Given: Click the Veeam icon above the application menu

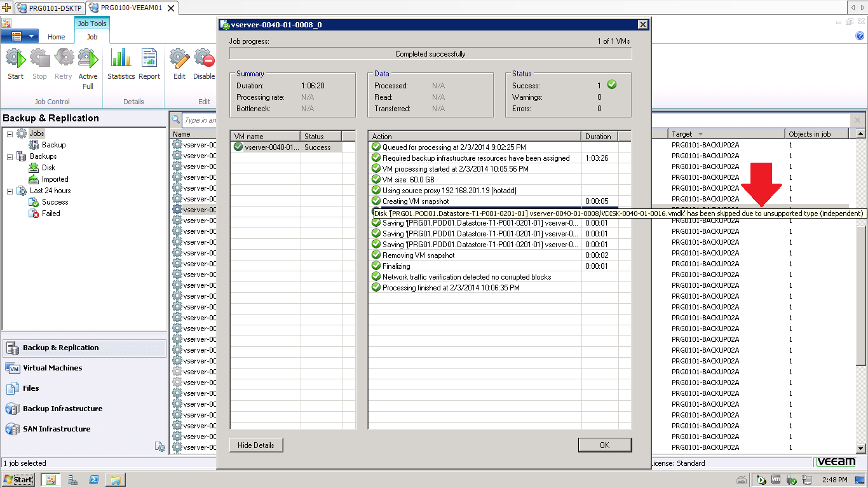Looking at the screenshot, I should (6, 23).
